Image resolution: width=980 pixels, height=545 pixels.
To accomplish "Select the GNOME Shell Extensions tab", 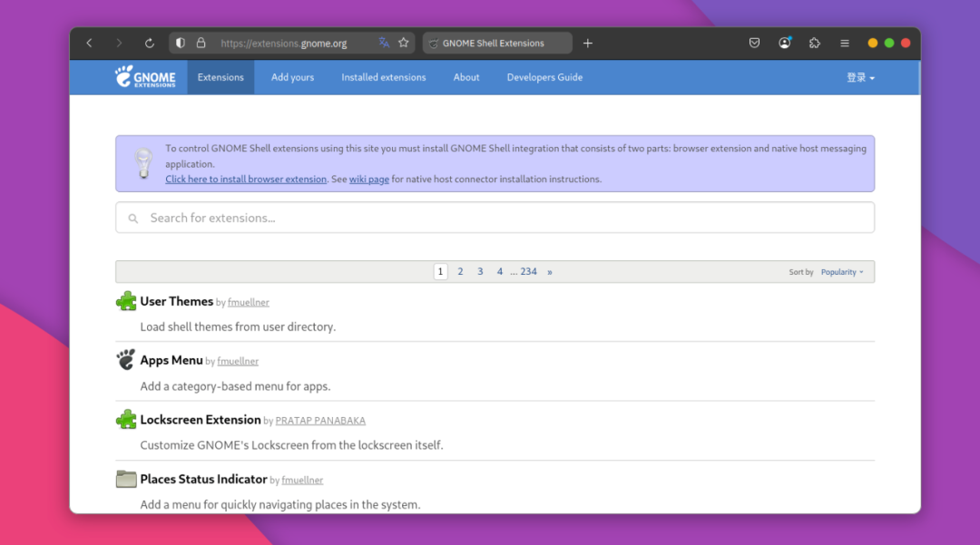I will point(497,44).
